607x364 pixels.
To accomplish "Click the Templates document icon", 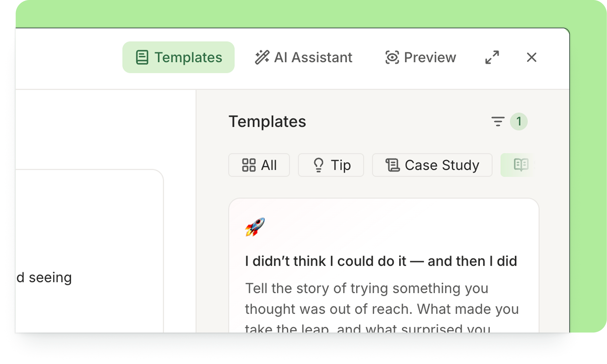I will (x=142, y=57).
